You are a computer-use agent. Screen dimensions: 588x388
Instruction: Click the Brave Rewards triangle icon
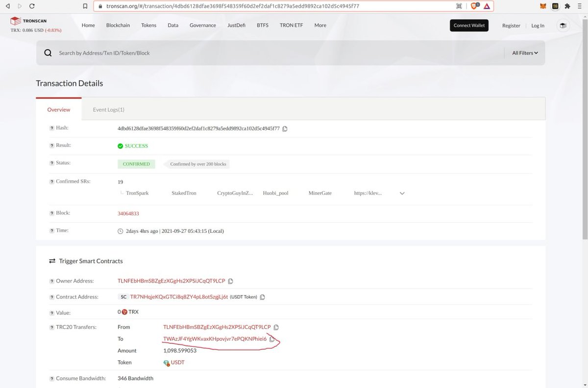pyautogui.click(x=487, y=6)
